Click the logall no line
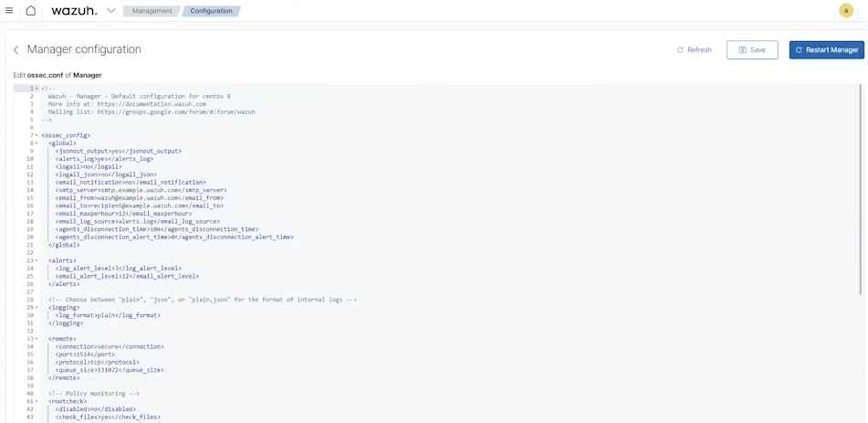The image size is (868, 423). (89, 166)
